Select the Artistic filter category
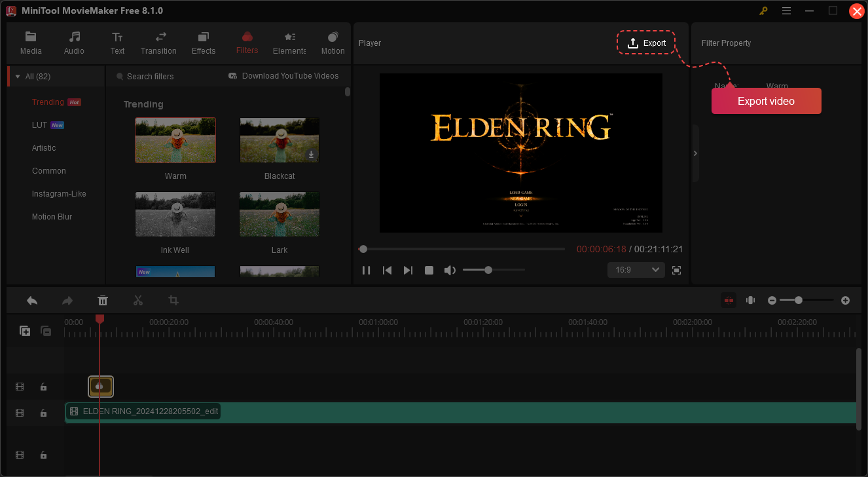This screenshot has width=868, height=477. [x=44, y=148]
